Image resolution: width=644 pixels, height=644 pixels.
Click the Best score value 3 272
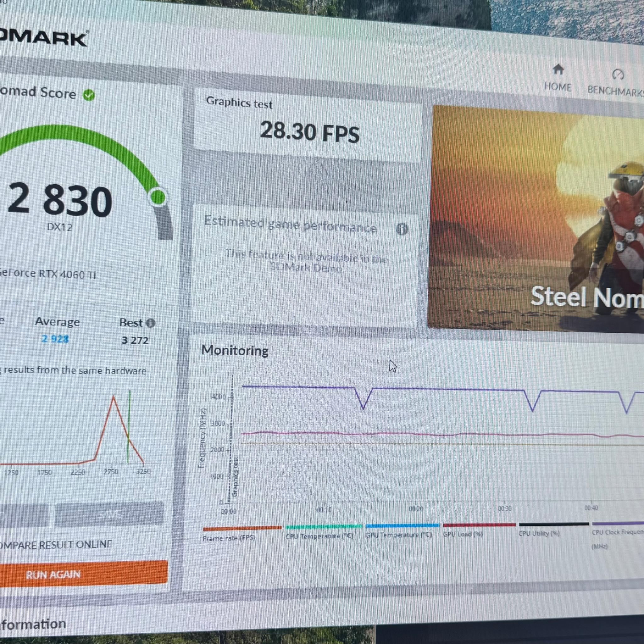135,340
